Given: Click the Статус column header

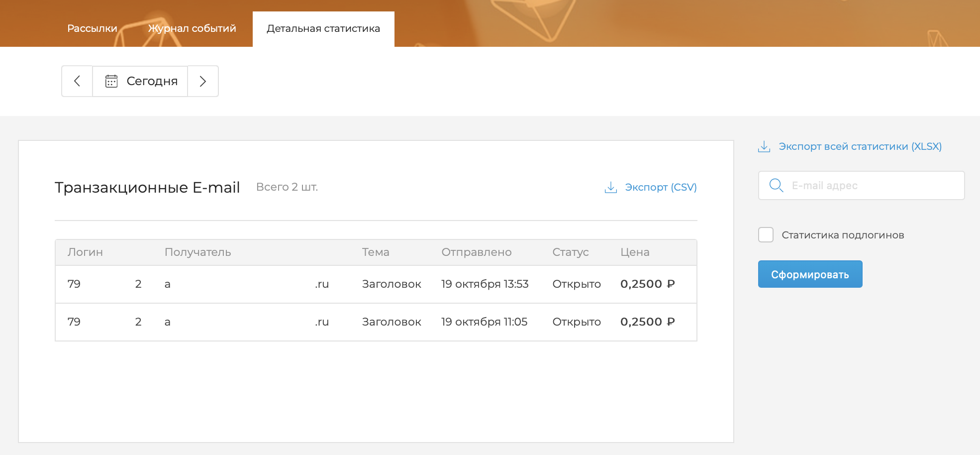Looking at the screenshot, I should pos(570,252).
